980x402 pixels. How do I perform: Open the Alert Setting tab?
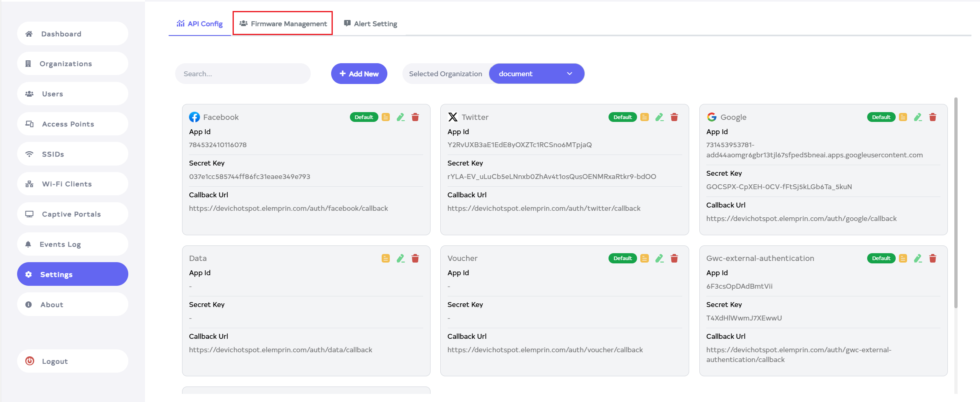point(370,24)
